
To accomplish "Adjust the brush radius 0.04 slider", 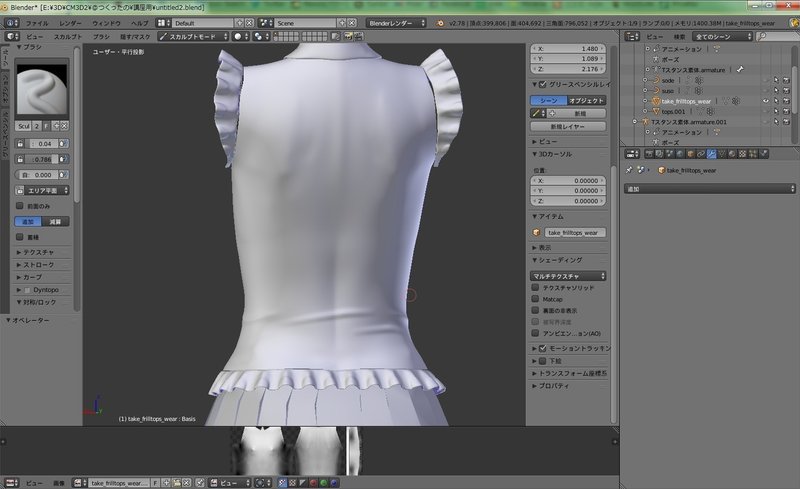I will 41,144.
